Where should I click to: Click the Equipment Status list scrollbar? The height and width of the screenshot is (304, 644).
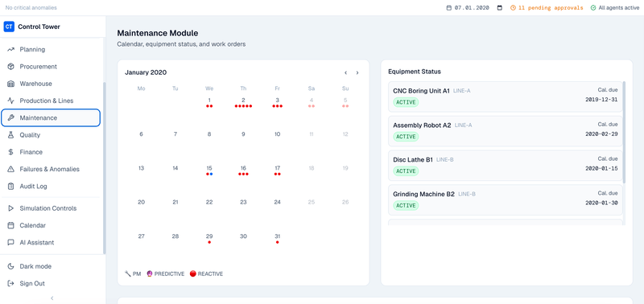(625, 132)
